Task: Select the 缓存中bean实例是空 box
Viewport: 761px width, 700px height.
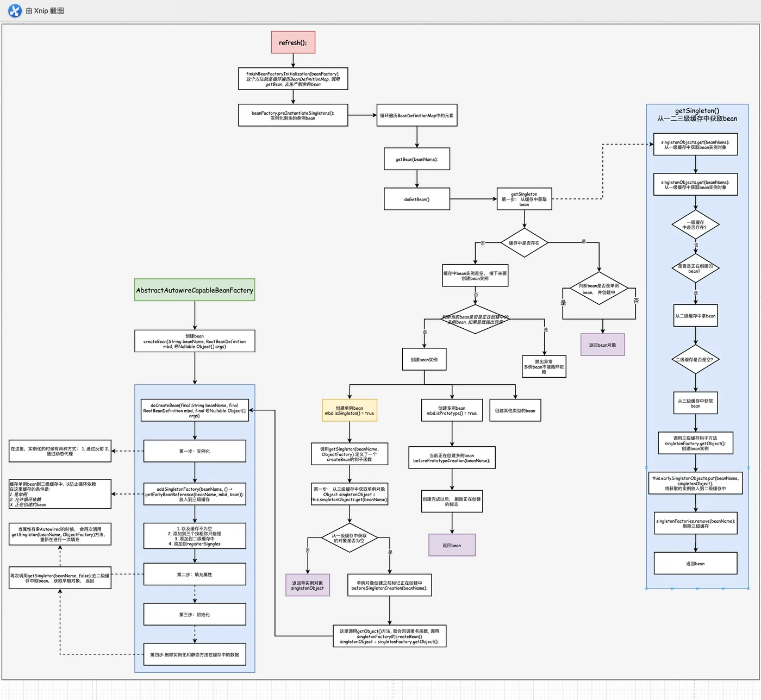Action: pyautogui.click(x=475, y=276)
